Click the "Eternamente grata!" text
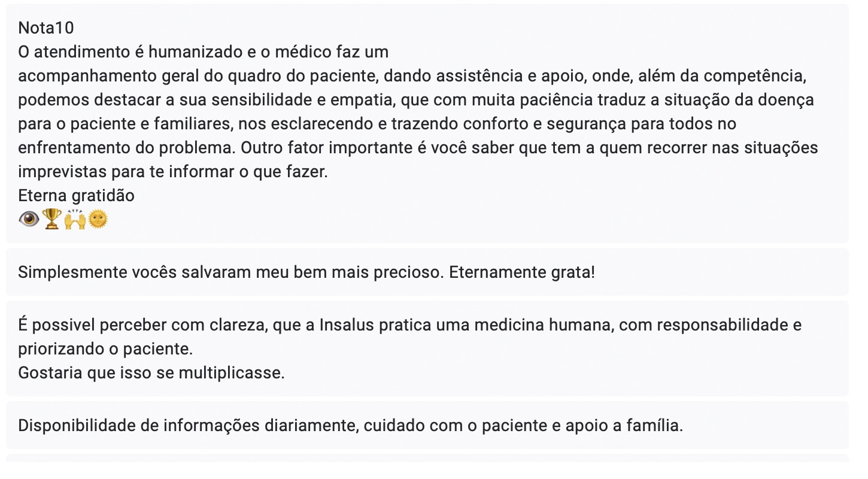Viewport: 868px width, 479px height. coord(522,272)
